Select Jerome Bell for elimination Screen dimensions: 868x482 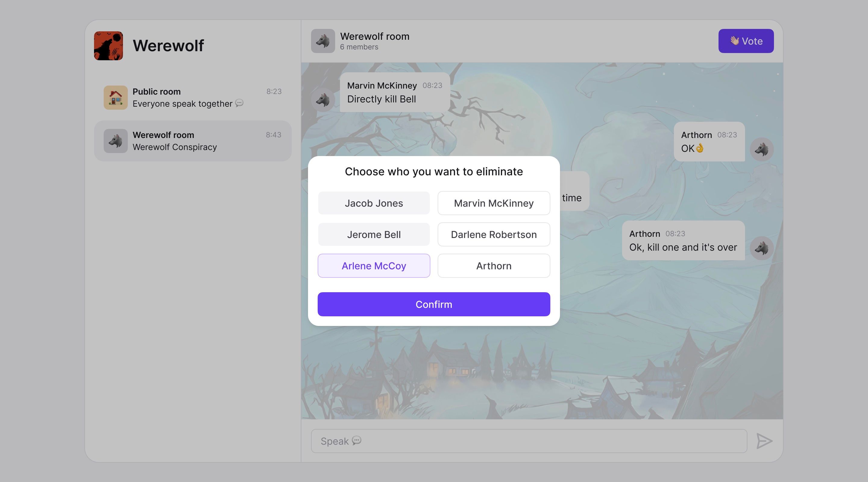pyautogui.click(x=373, y=234)
